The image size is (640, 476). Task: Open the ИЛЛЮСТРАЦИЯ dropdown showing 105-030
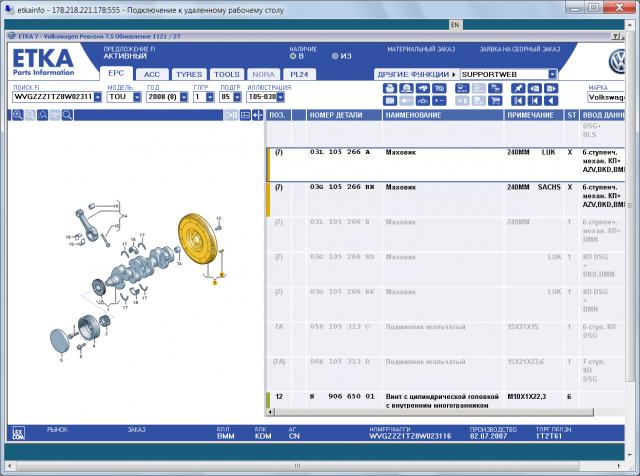[x=280, y=97]
